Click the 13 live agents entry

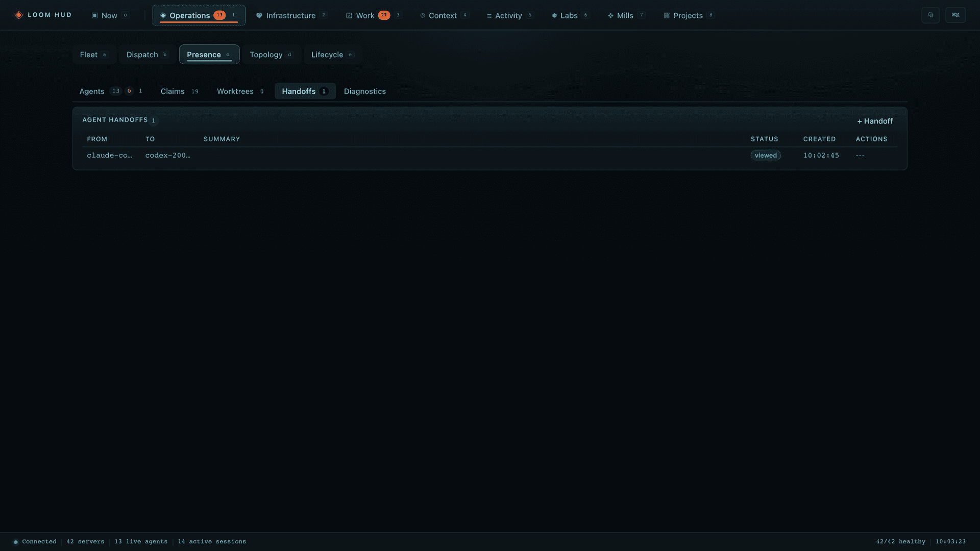[x=141, y=542]
